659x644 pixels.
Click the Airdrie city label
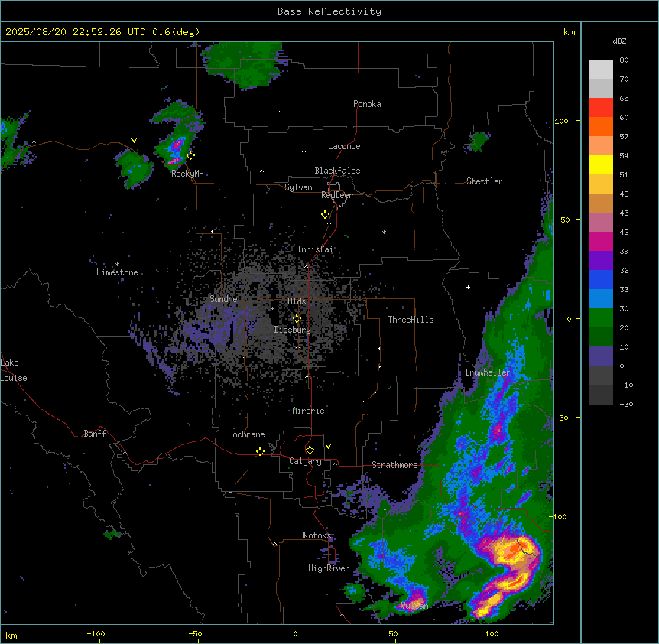click(x=309, y=411)
